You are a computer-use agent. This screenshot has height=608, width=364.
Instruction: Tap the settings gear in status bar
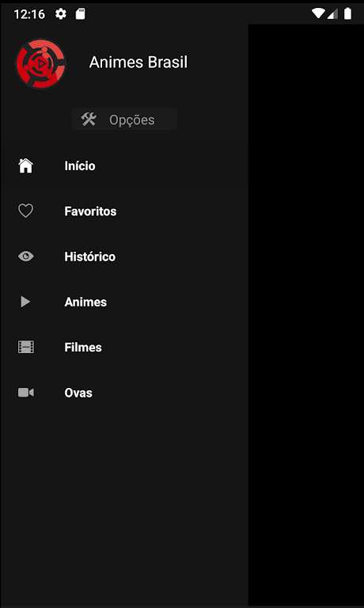[x=61, y=14]
